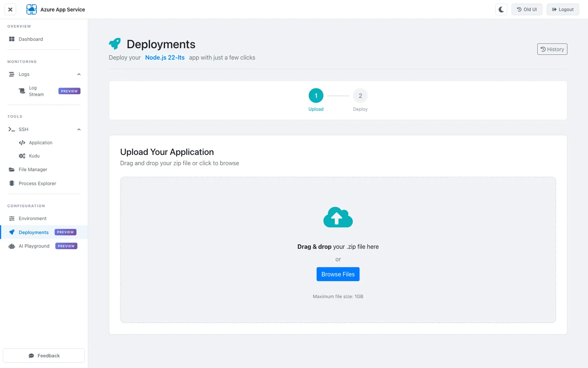Screen dimensions: 588x368
Task: Click the TOOLS section label
Action: click(15, 117)
